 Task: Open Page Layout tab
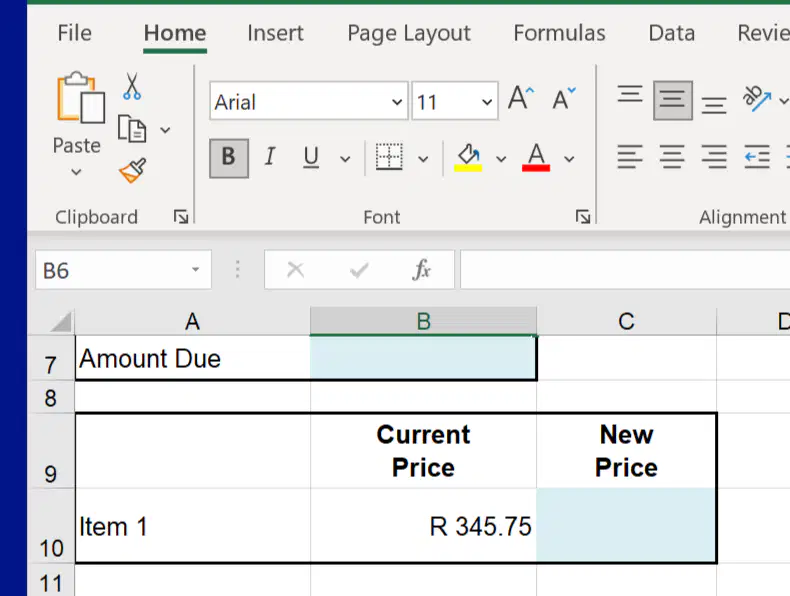tap(409, 33)
